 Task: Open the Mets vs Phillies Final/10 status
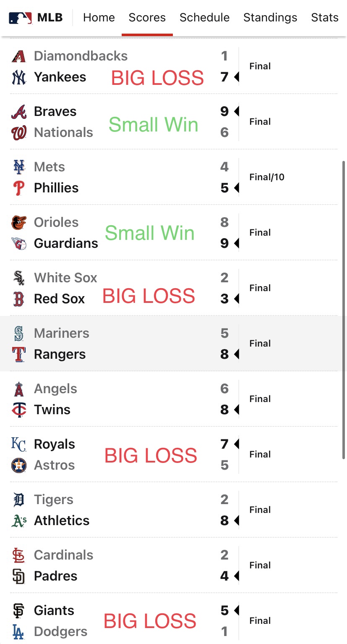pos(267,177)
